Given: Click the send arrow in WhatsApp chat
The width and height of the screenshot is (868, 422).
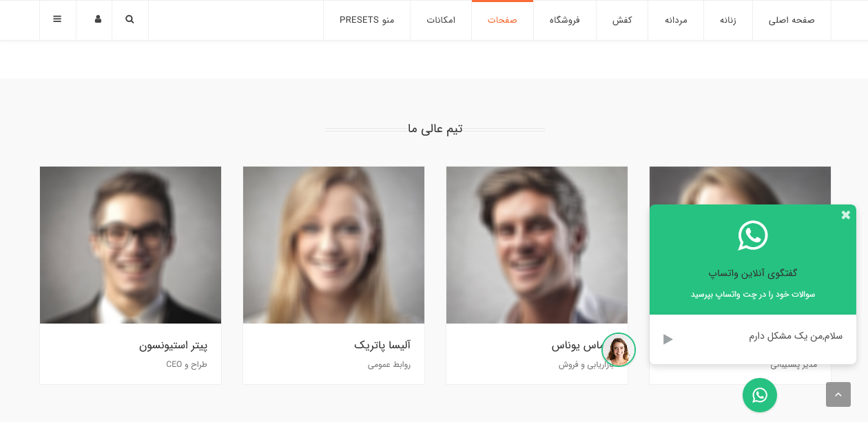Looking at the screenshot, I should pos(668,339).
